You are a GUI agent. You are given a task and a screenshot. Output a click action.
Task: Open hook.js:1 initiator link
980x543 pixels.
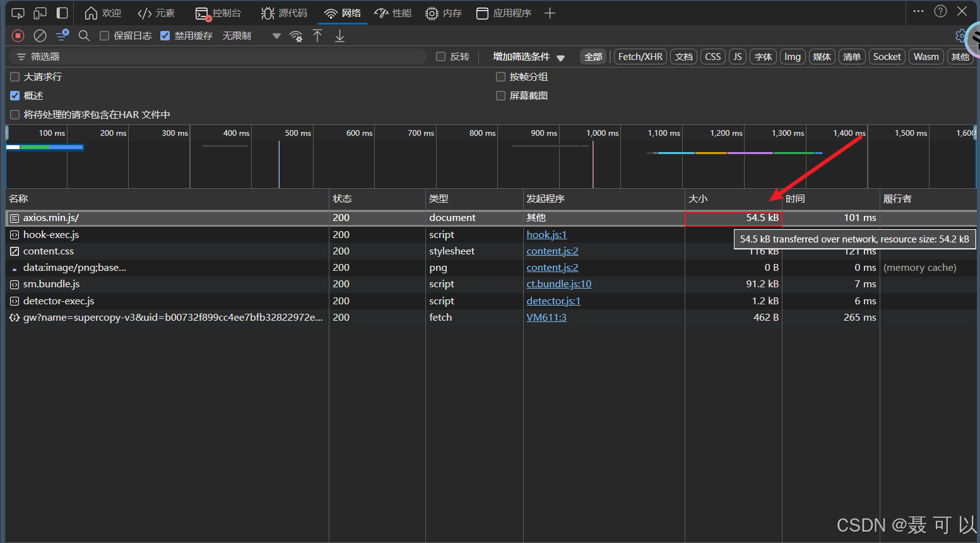(x=546, y=235)
